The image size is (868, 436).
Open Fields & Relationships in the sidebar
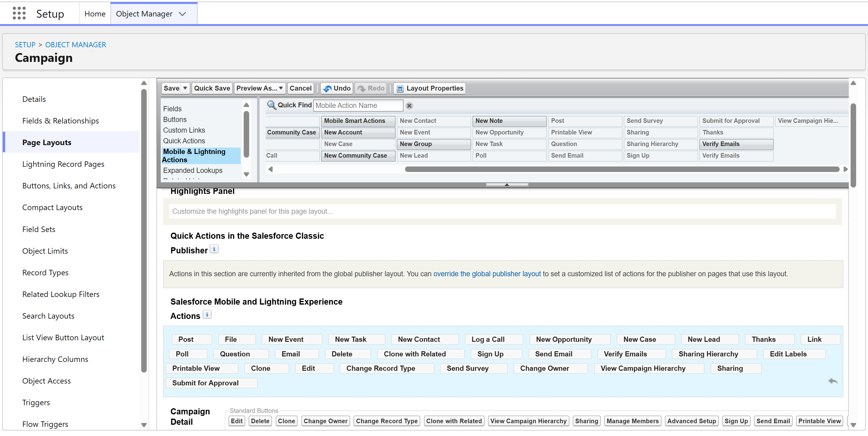pos(61,121)
